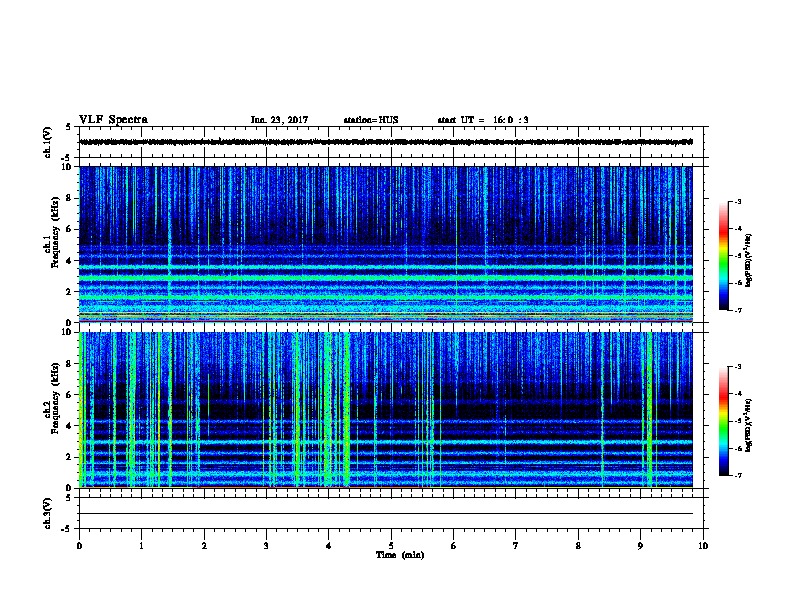The width and height of the screenshot is (792, 612).
Task: Click time axis tick label "3"
Action: pyautogui.click(x=266, y=546)
